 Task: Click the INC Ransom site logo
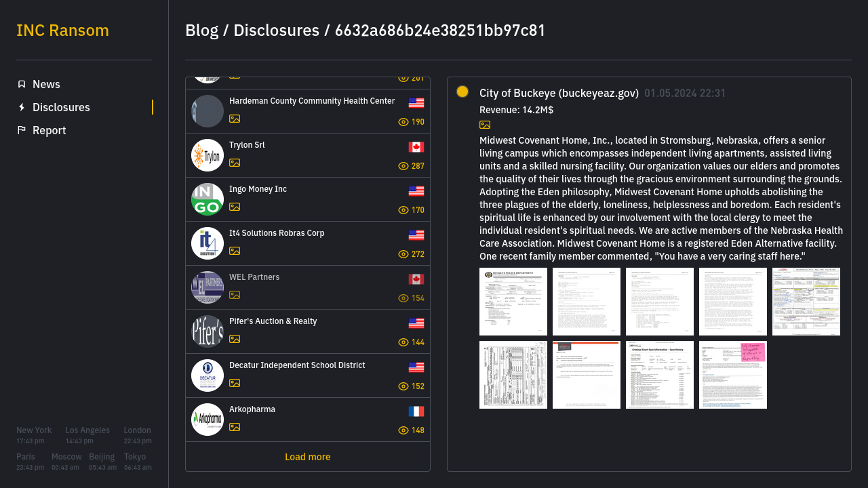click(62, 30)
